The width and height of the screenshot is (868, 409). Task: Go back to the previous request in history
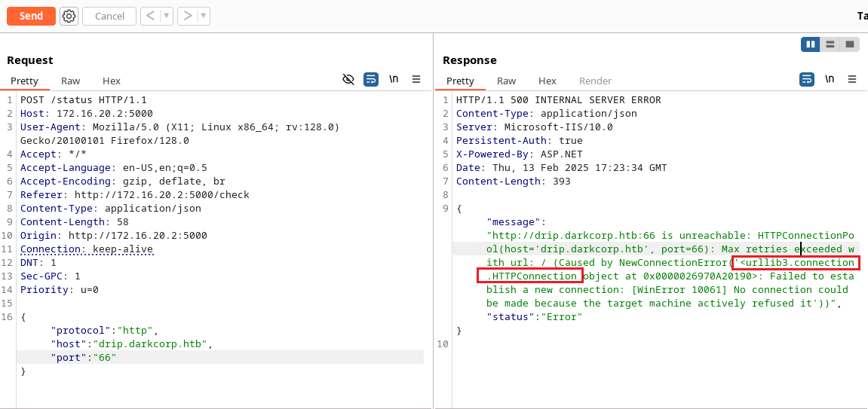[x=150, y=16]
